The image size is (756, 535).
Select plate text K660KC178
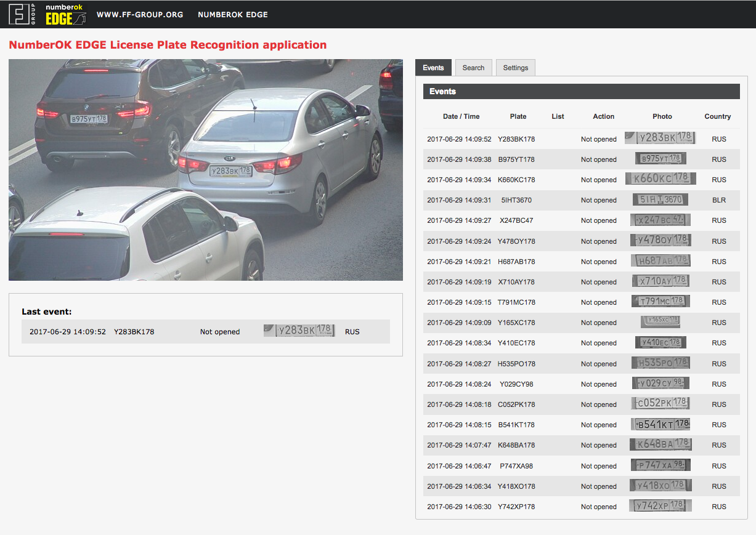tap(516, 180)
